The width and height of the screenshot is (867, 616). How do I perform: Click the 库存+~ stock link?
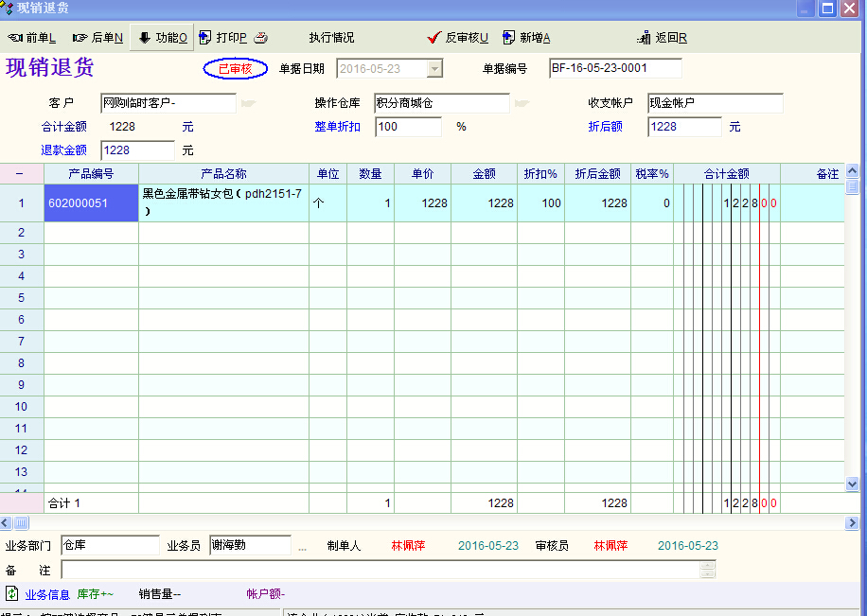(x=95, y=594)
